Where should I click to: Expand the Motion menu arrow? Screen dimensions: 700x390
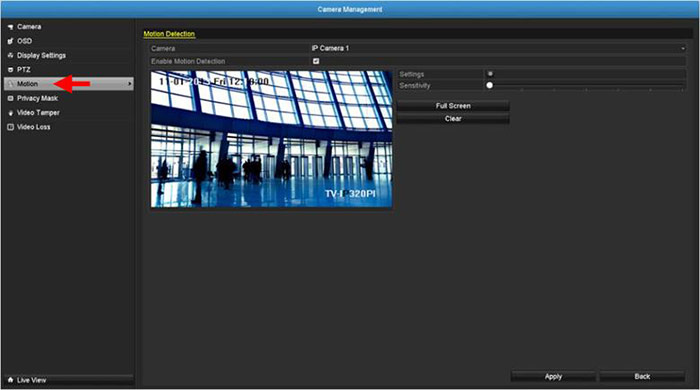click(129, 84)
